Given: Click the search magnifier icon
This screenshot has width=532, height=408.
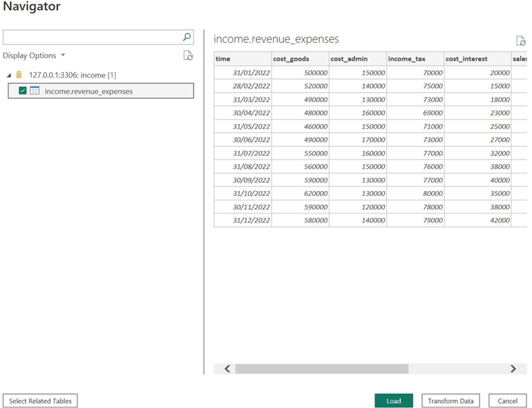Looking at the screenshot, I should point(187,37).
